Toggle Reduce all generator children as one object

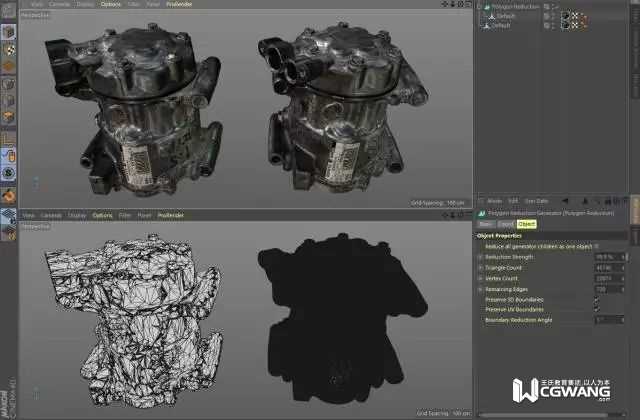click(x=596, y=246)
